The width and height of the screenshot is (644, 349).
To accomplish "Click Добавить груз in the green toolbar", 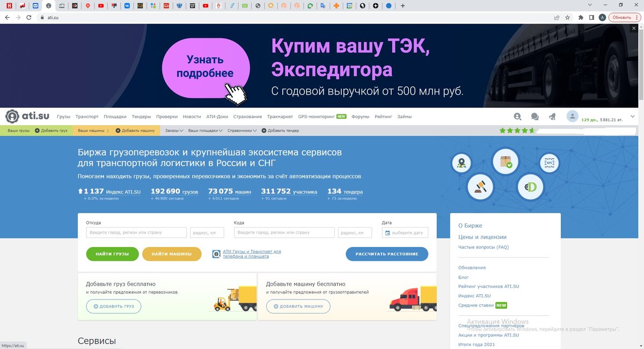I will [52, 130].
